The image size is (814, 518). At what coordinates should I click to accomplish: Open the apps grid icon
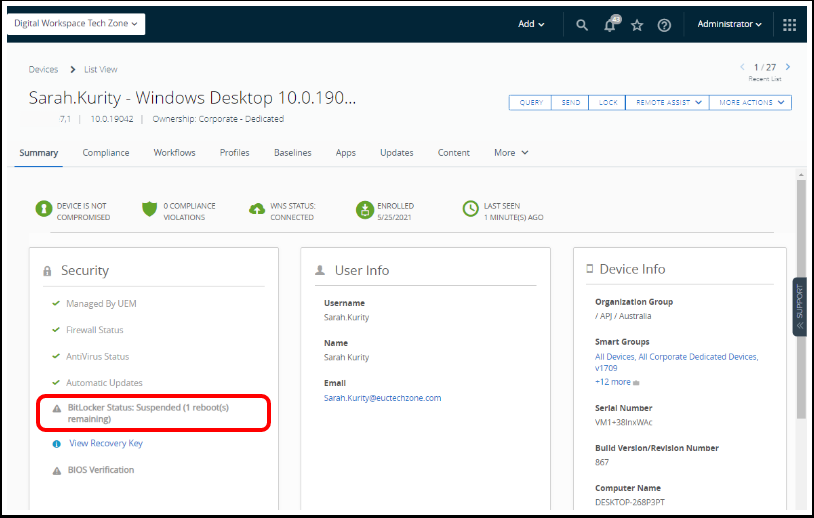tap(789, 25)
